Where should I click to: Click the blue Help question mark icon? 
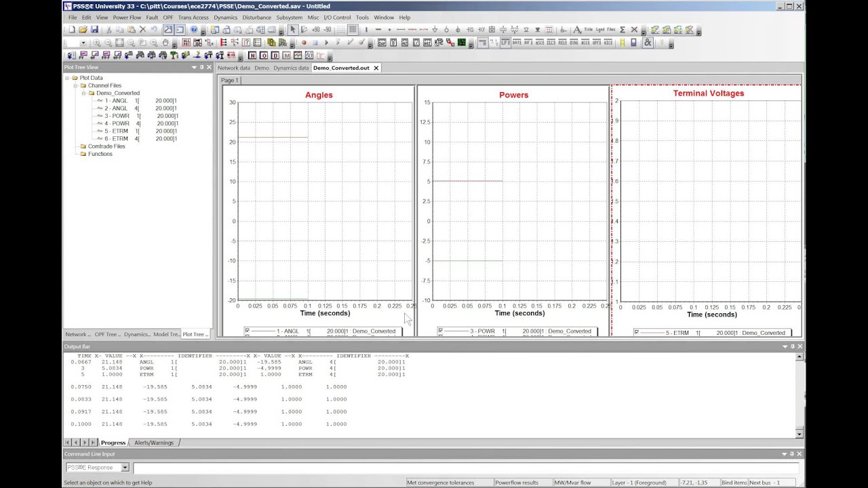[194, 30]
